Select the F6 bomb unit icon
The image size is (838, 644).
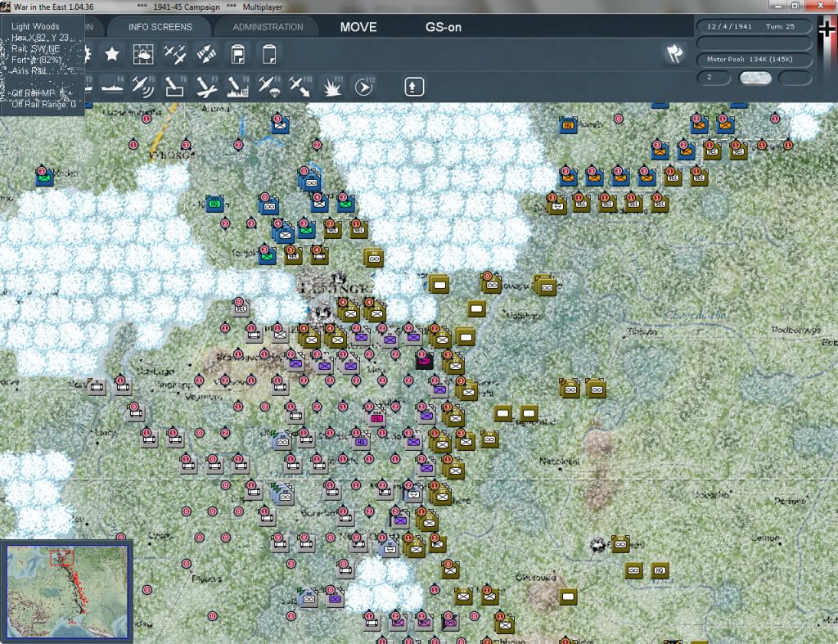point(175,87)
